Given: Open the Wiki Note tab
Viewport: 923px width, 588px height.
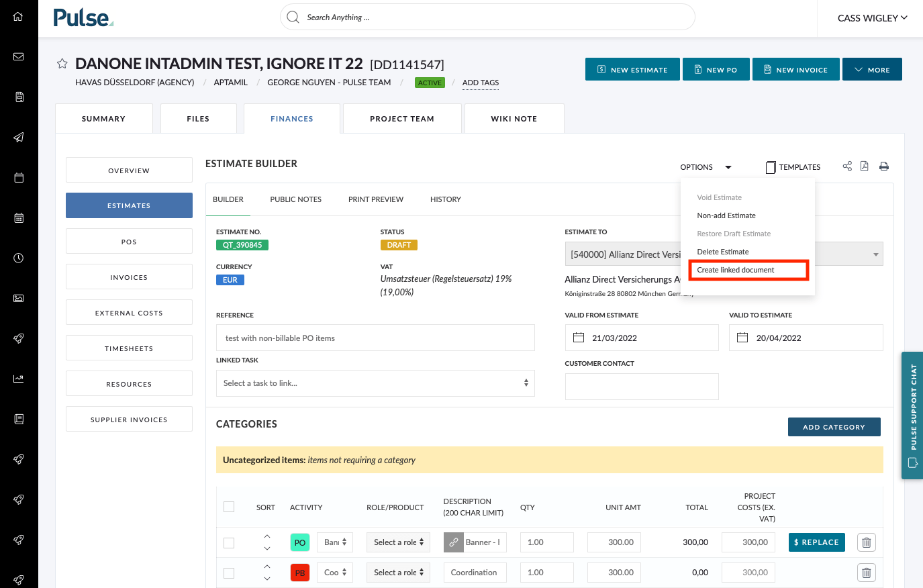Looking at the screenshot, I should tap(514, 119).
